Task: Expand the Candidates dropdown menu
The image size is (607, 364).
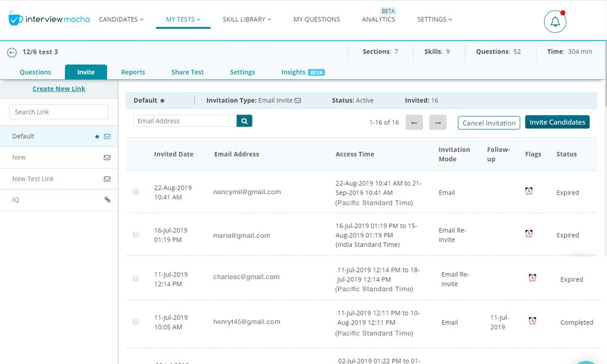Action: (121, 19)
